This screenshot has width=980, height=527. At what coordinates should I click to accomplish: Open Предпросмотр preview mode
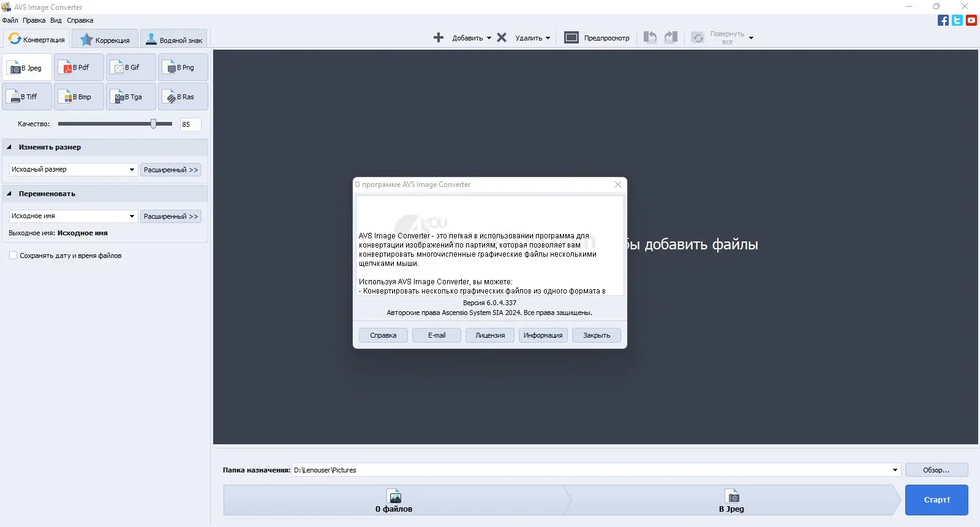[597, 37]
